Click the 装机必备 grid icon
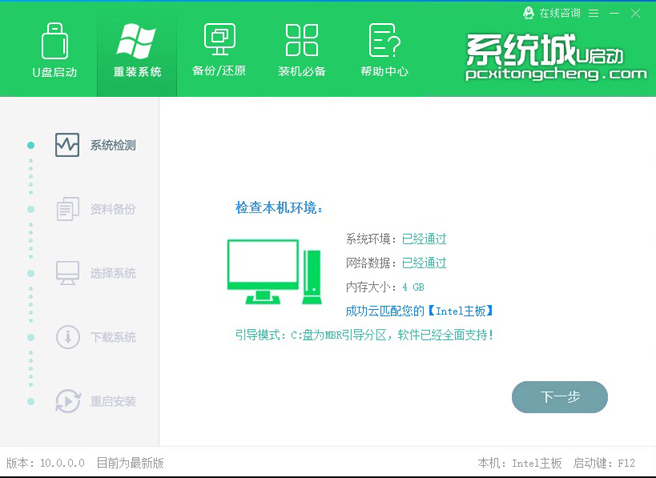 [x=301, y=40]
